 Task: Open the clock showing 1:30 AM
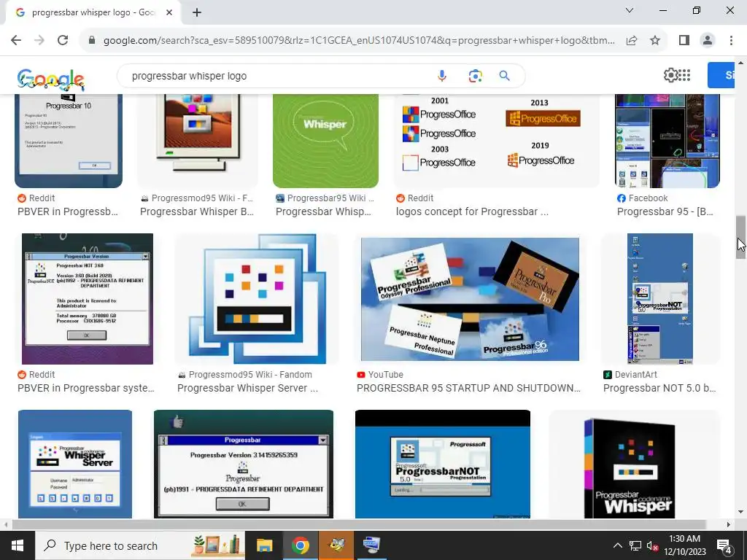[x=684, y=545]
